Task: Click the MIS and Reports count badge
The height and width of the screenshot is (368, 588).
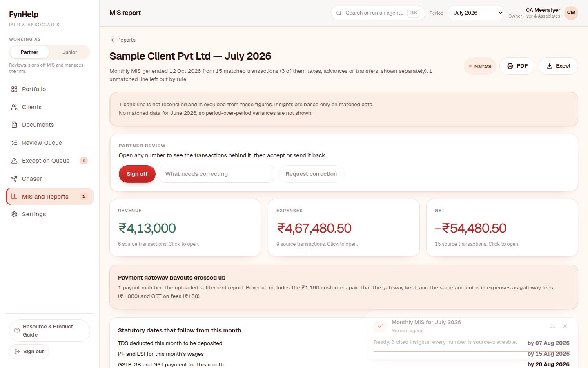Action: click(84, 197)
